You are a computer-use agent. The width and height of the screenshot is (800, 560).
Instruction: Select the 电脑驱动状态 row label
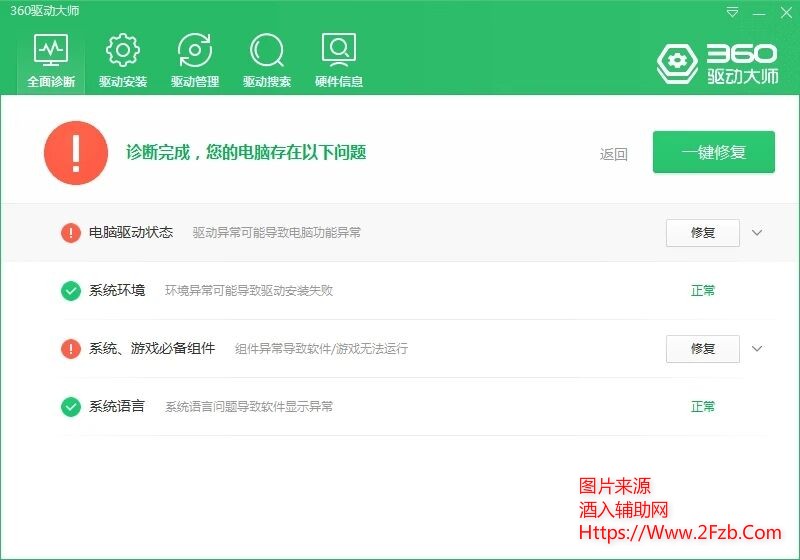pyautogui.click(x=131, y=232)
